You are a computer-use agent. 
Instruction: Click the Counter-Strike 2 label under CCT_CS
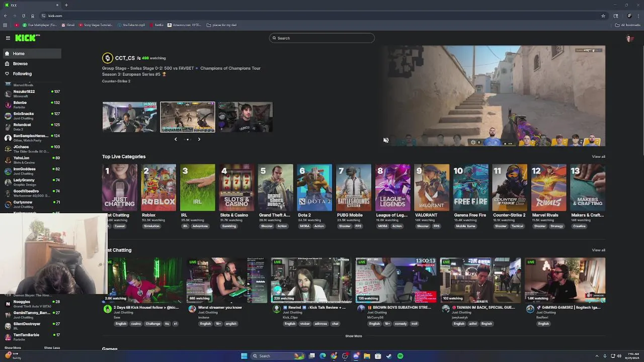click(116, 81)
